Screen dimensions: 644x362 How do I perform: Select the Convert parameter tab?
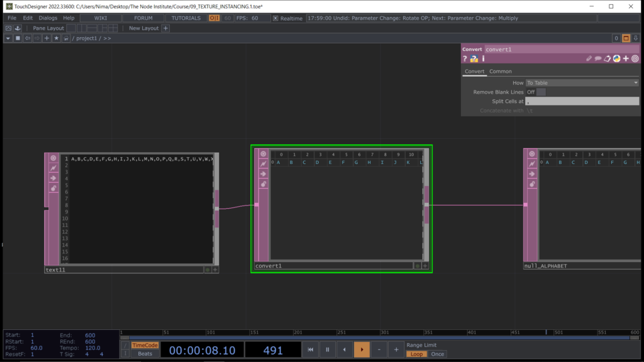click(474, 72)
